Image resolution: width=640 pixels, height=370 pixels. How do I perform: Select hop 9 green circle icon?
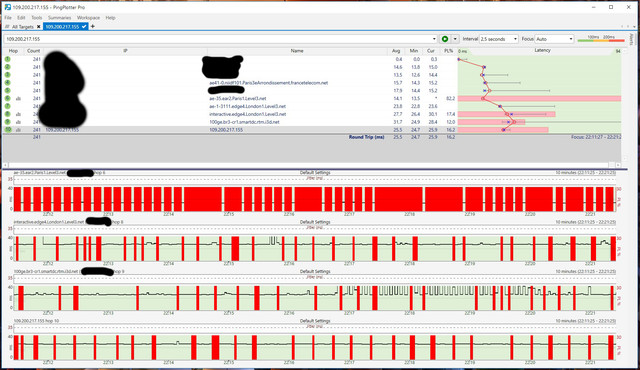7,122
